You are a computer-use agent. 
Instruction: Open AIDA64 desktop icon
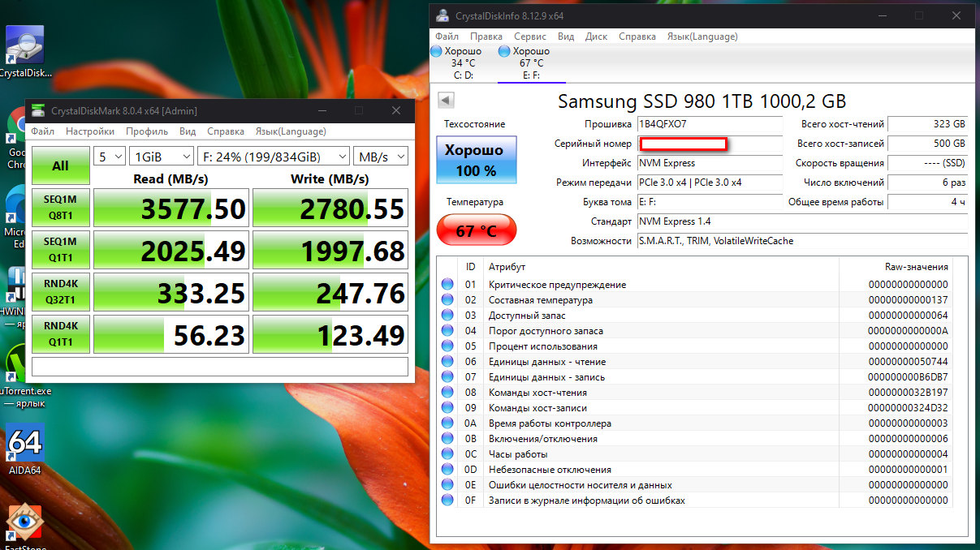tap(24, 442)
